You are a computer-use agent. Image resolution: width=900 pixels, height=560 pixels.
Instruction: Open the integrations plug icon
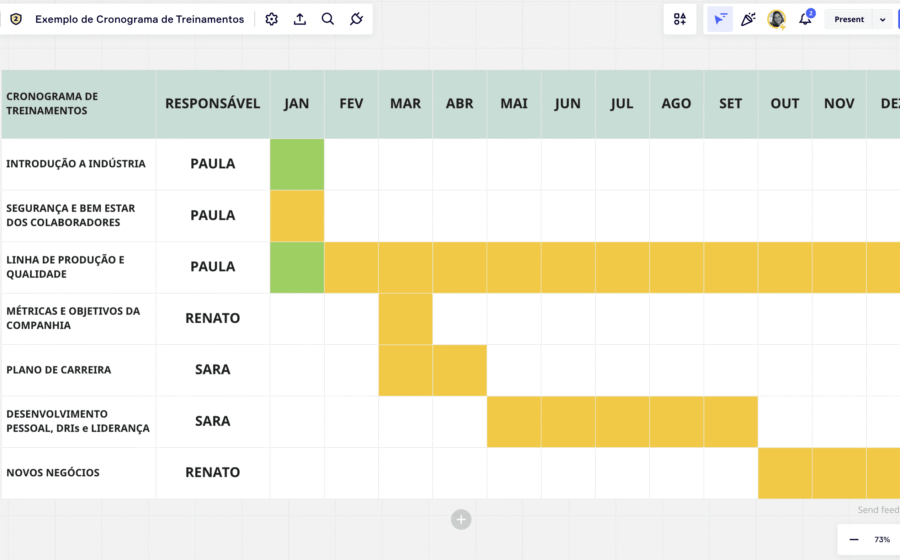pyautogui.click(x=356, y=19)
